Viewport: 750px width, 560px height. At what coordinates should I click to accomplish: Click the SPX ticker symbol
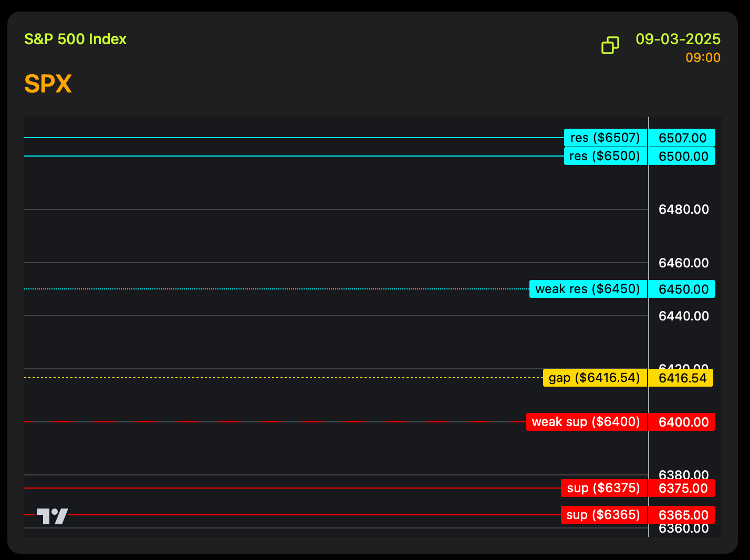click(x=48, y=84)
